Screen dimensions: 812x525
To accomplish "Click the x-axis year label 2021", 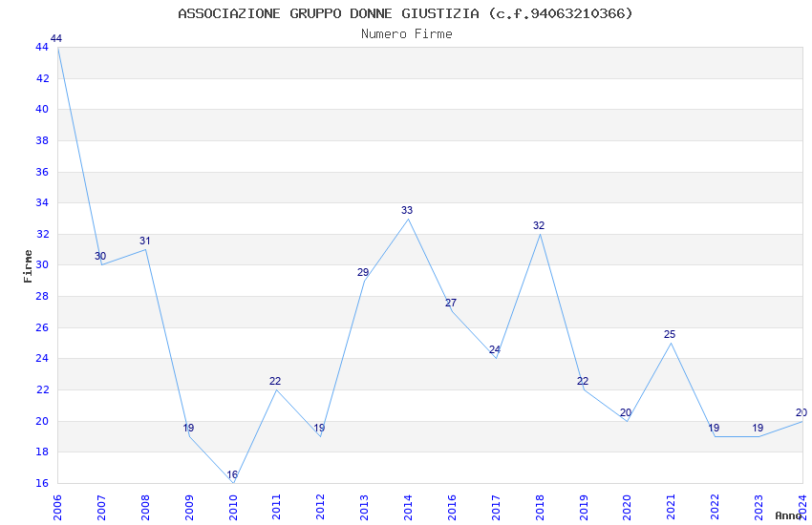I will (x=672, y=507).
